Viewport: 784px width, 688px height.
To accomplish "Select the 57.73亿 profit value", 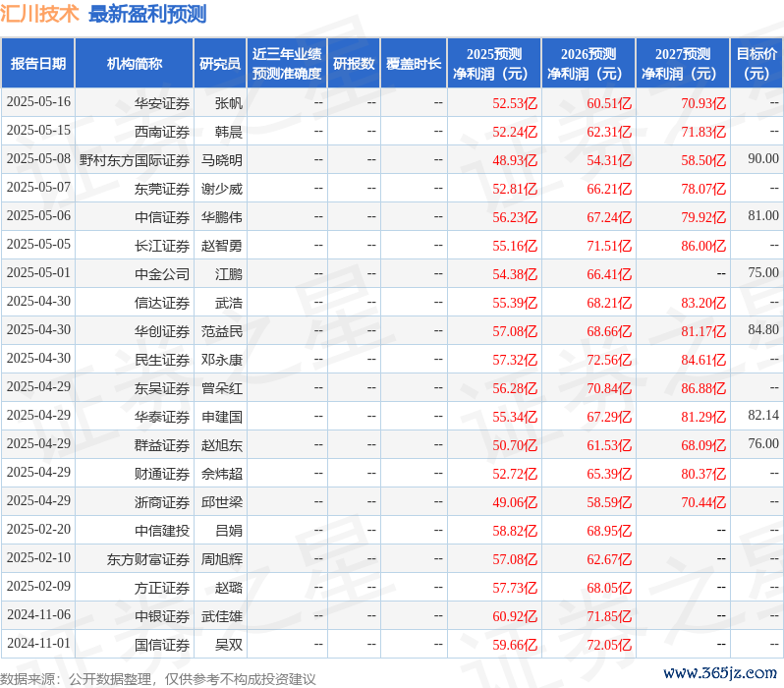I will tap(515, 589).
